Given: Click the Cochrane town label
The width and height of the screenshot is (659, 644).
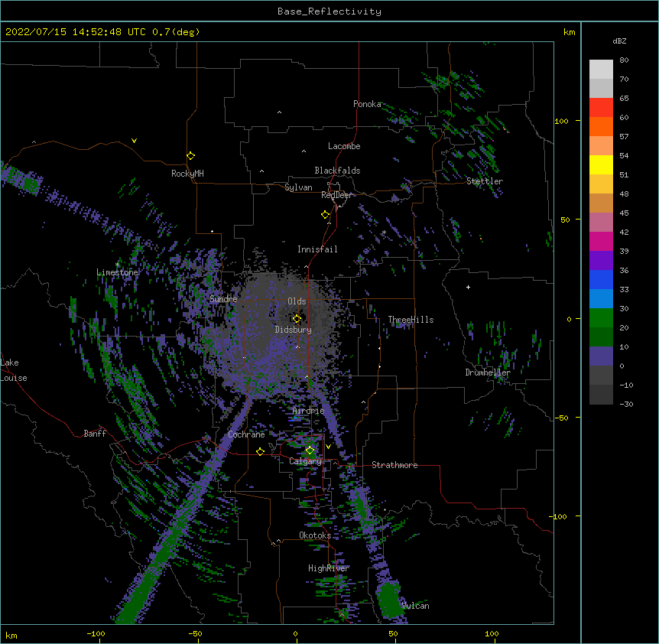Looking at the screenshot, I should [246, 434].
